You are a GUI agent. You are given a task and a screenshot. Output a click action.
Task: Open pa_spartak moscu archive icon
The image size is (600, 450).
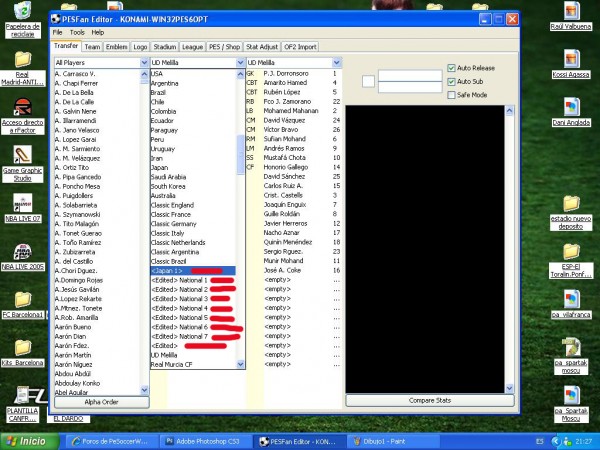571,347
